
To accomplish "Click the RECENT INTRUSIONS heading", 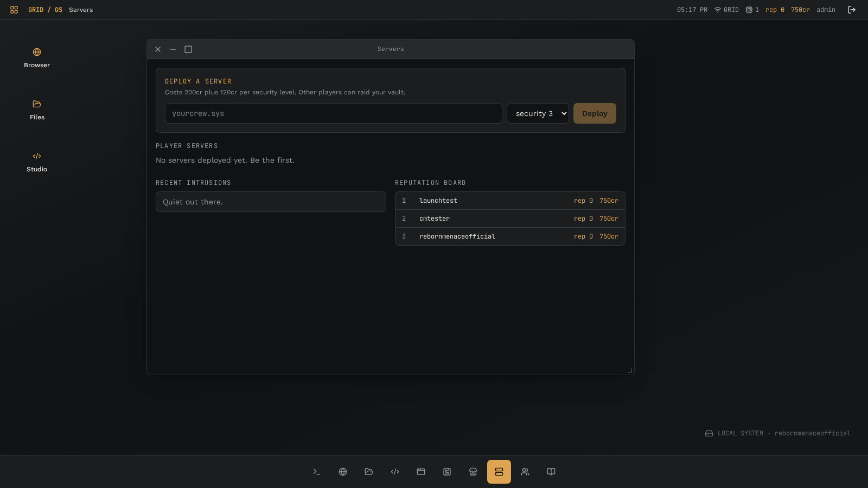I will click(x=193, y=183).
